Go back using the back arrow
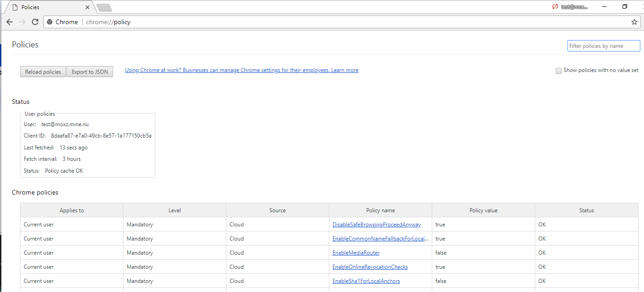The height and width of the screenshot is (292, 644). tap(10, 22)
